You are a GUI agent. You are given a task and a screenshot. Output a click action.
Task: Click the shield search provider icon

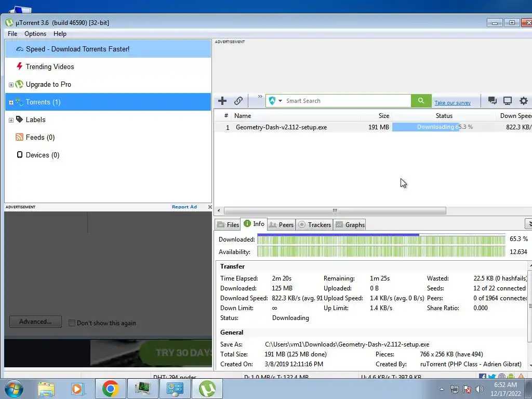(x=272, y=101)
